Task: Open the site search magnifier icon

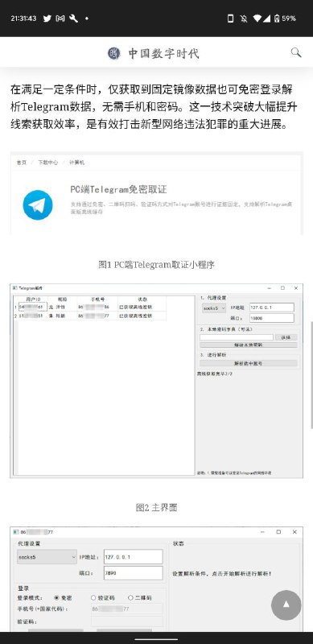Action: pos(296,52)
